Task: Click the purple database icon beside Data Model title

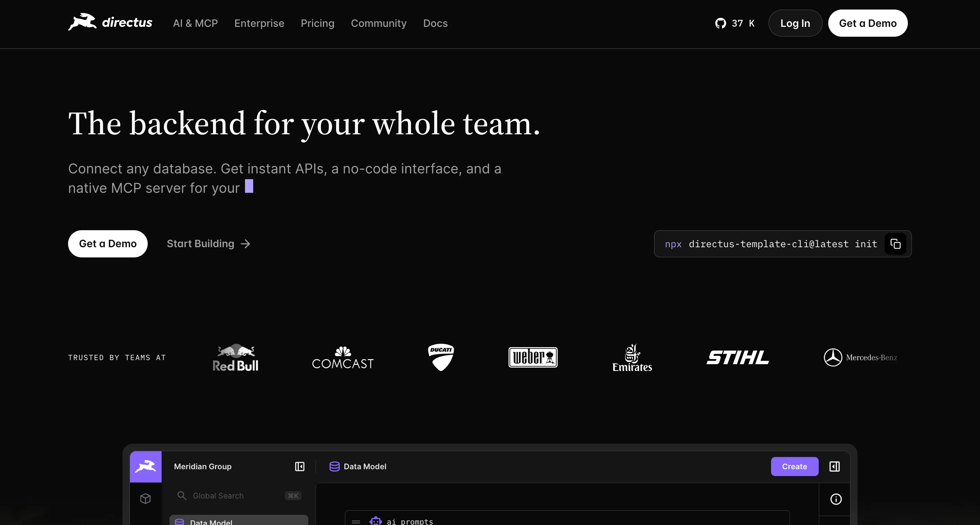Action: click(x=334, y=467)
